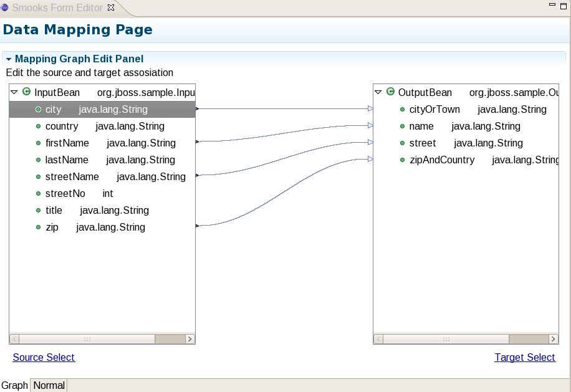Select the lastName property row
The height and width of the screenshot is (392, 571).
click(102, 160)
